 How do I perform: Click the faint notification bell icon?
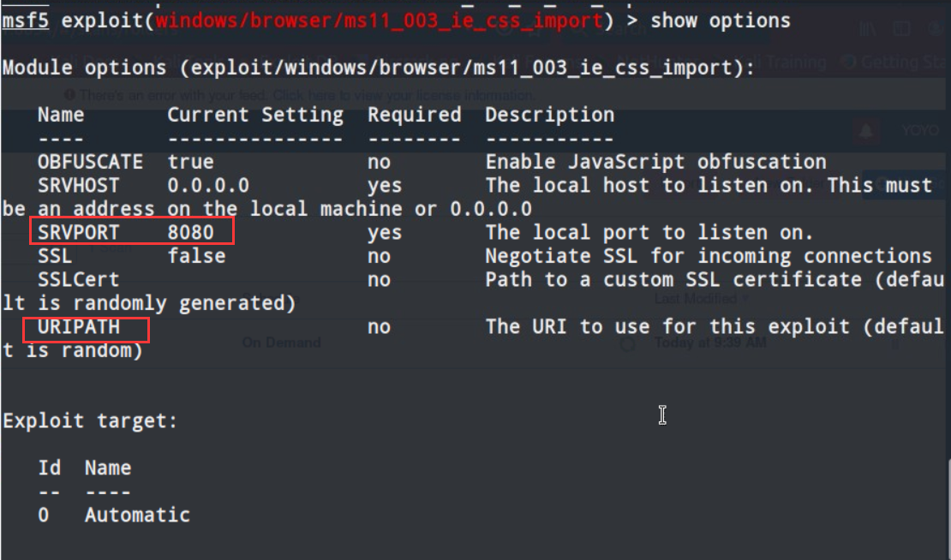tap(867, 131)
